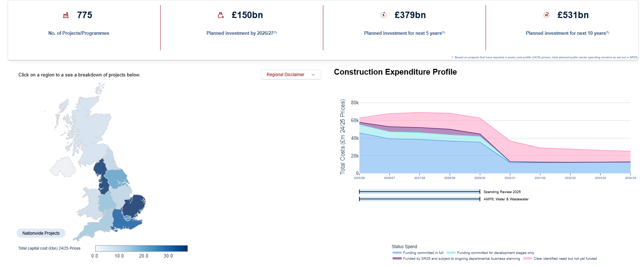Open the Regional Disclaimer dropdown

291,75
